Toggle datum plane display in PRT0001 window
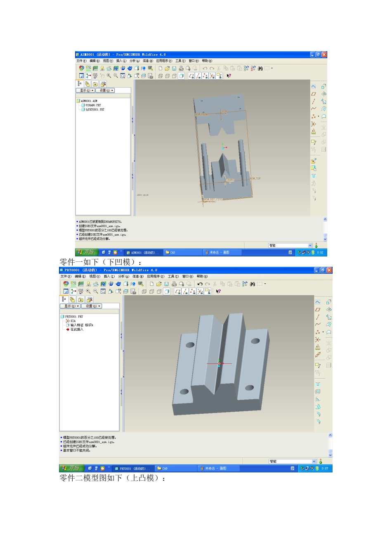This screenshot has height=555, width=392. 178,292
